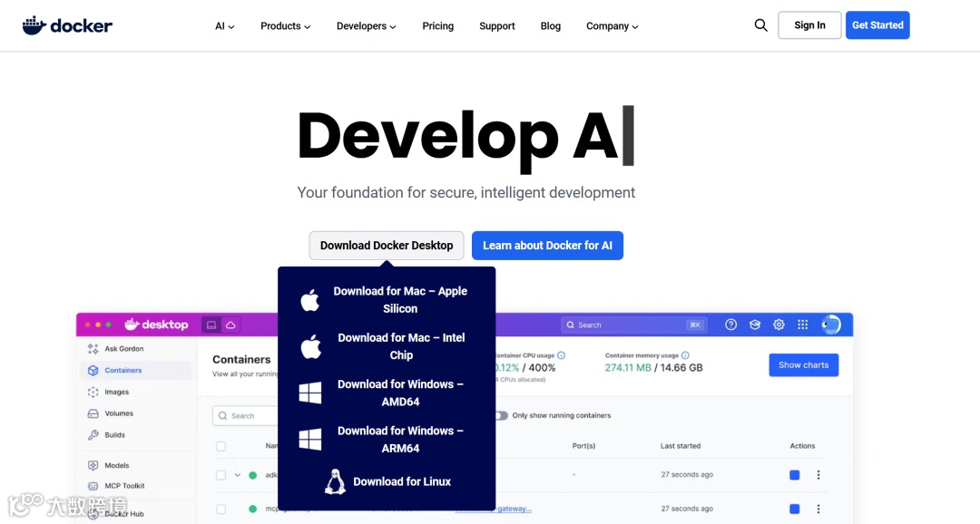Click the 274.11 MB memory usage value
Screen dimensions: 980x524
[x=628, y=368]
